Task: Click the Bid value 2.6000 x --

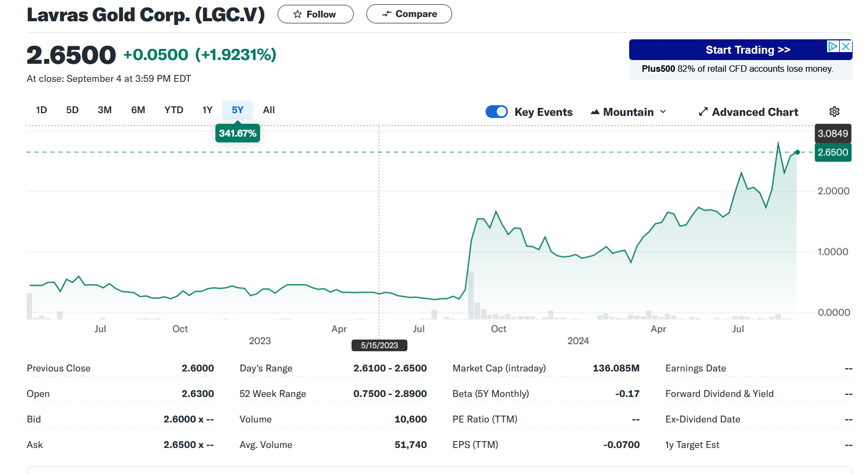Action: tap(189, 419)
